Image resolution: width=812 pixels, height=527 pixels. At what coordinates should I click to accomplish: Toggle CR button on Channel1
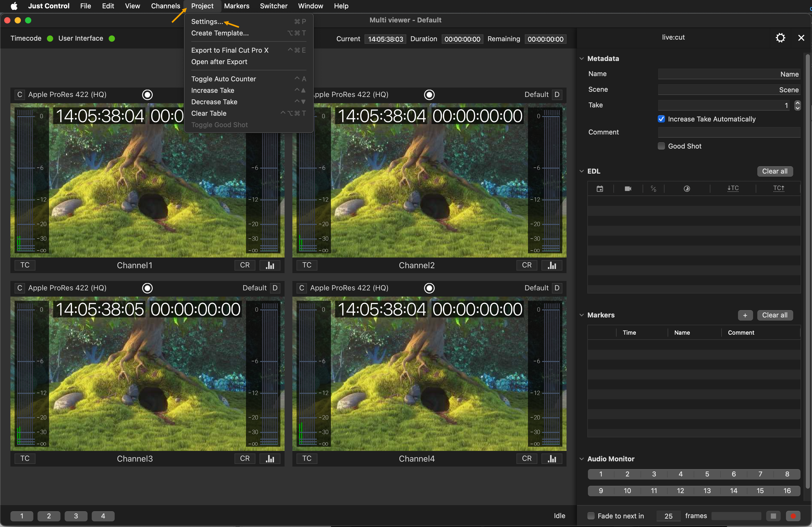(x=245, y=265)
